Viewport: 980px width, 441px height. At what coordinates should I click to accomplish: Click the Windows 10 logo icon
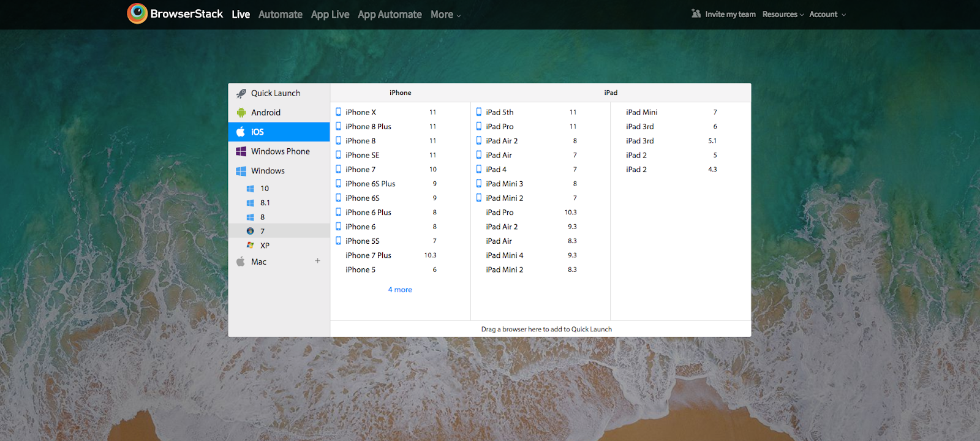(x=250, y=189)
